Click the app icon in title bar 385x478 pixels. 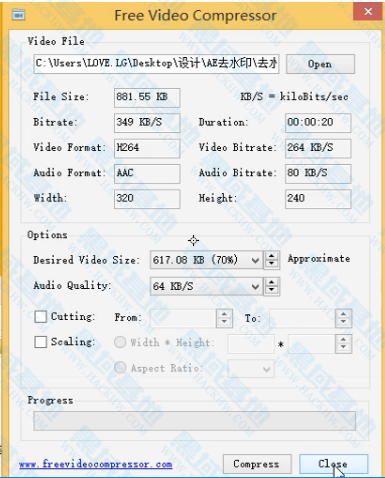[x=18, y=14]
